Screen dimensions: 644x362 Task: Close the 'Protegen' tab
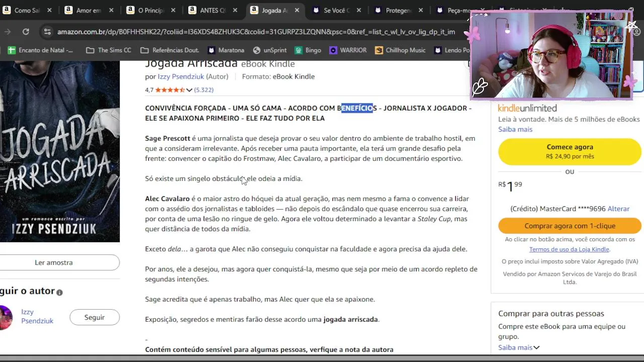(x=421, y=10)
